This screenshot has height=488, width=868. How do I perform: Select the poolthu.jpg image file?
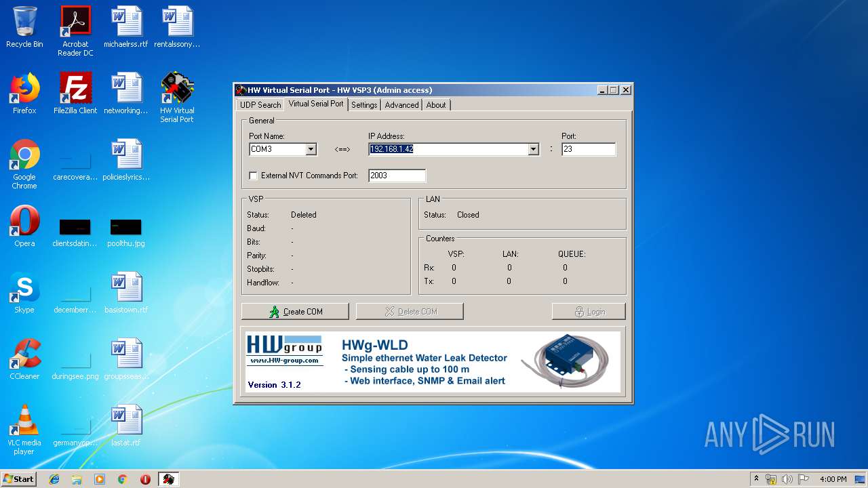(x=126, y=232)
